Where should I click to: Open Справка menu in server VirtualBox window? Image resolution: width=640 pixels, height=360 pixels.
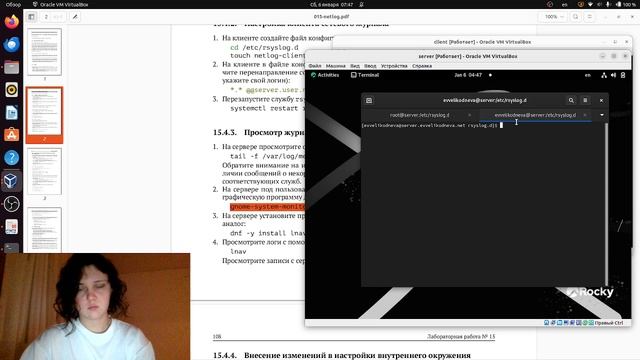pyautogui.click(x=422, y=66)
